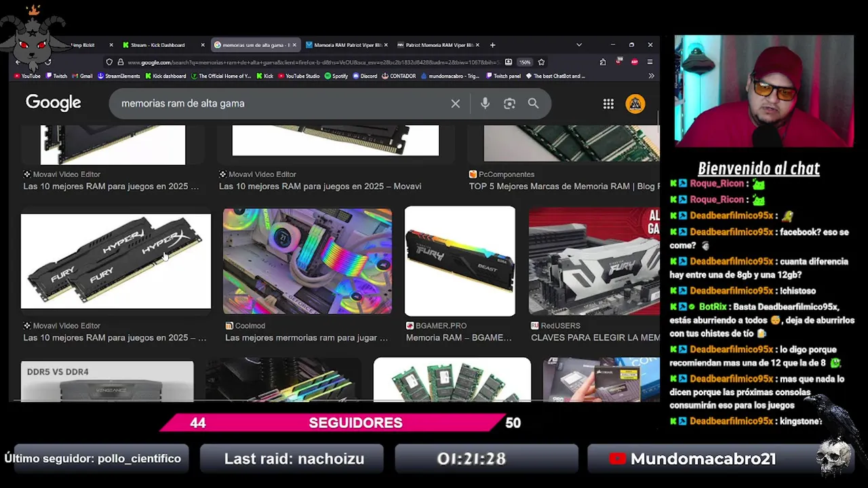Open the YouTube Studio bookmark

pyautogui.click(x=298, y=76)
